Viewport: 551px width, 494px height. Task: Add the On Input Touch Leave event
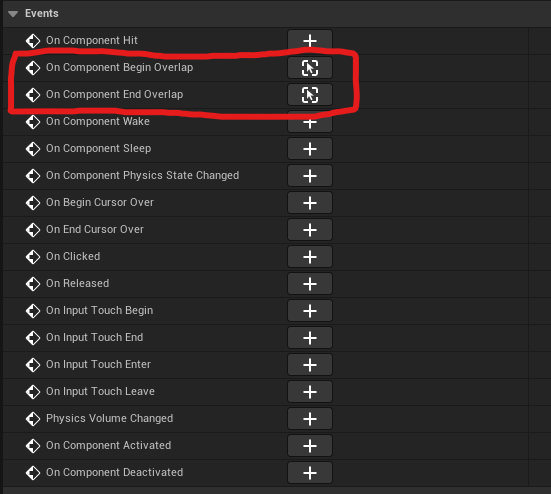[310, 391]
